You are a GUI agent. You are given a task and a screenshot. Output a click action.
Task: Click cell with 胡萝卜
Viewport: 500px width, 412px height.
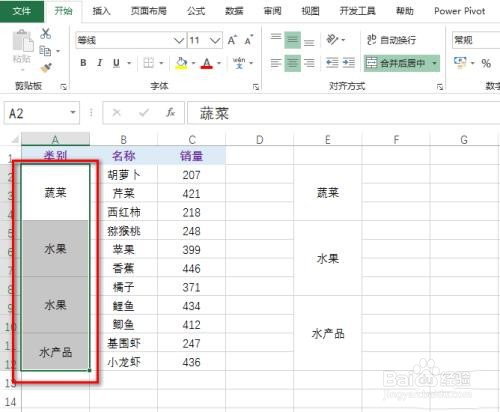(x=124, y=174)
